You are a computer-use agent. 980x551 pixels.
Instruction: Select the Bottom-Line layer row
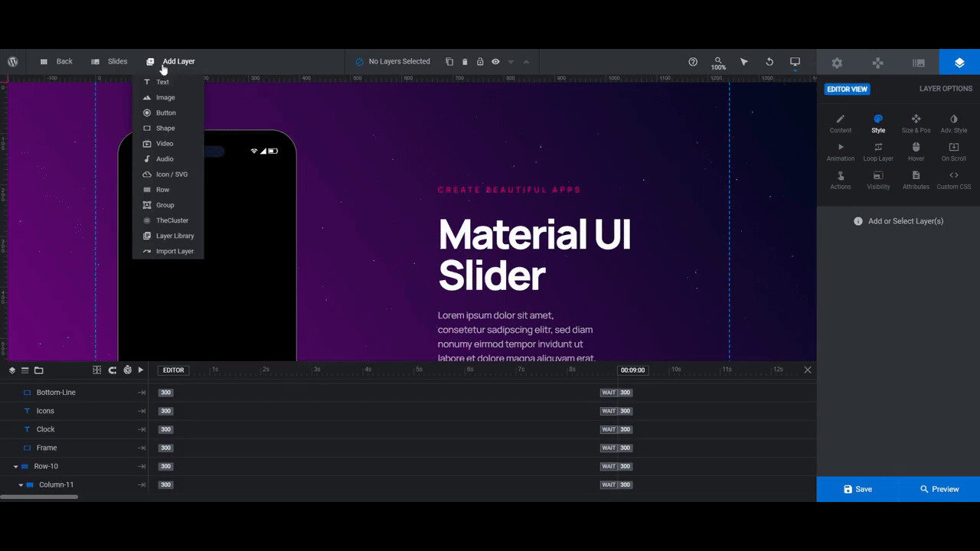(74, 393)
